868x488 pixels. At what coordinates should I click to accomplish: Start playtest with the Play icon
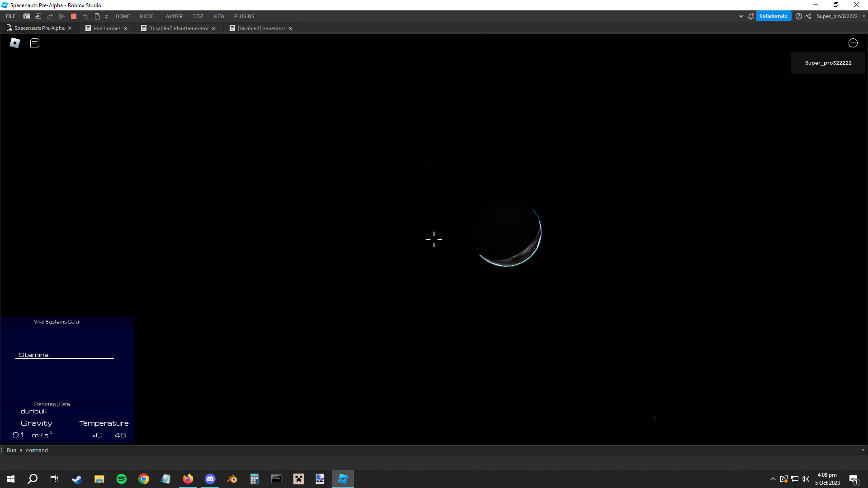62,16
